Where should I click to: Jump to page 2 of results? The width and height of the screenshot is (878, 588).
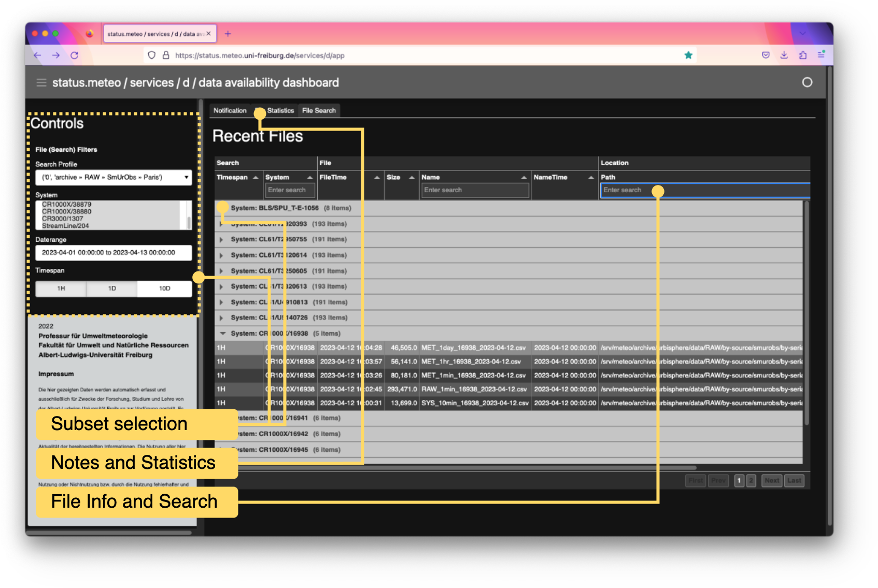pyautogui.click(x=751, y=481)
